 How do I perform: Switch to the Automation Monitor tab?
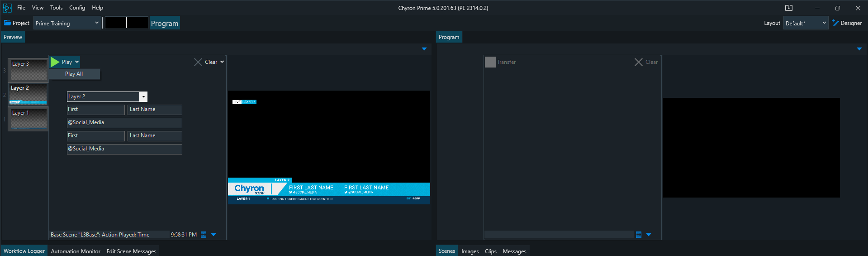tap(76, 251)
